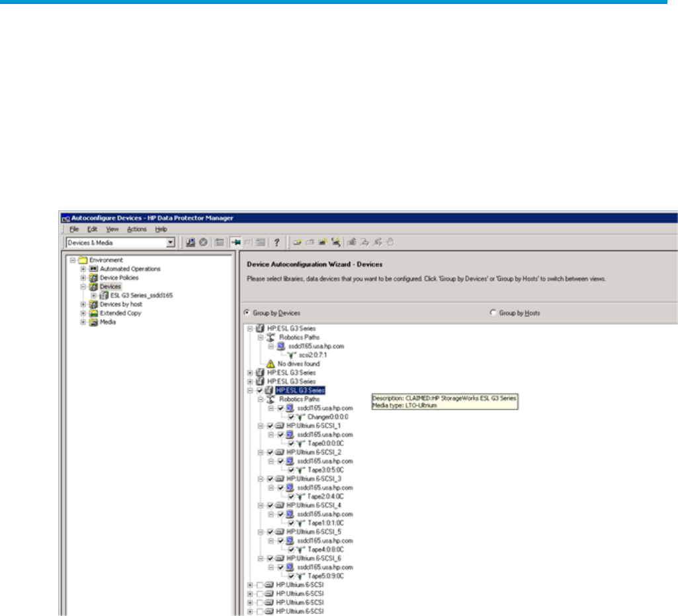Expand the Device Policies tree node
This screenshot has height=616, width=678.
pos(83,278)
